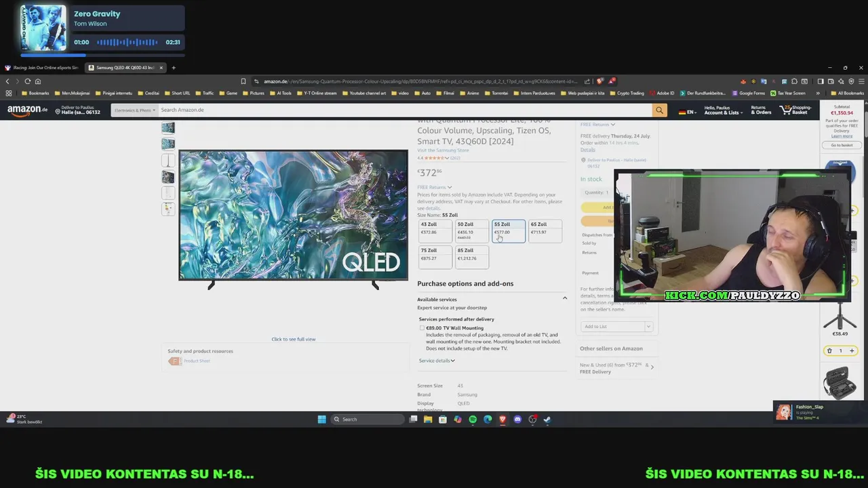The width and height of the screenshot is (868, 488).
Task: Launch Microsoft Edge from the taskbar
Action: click(x=488, y=419)
